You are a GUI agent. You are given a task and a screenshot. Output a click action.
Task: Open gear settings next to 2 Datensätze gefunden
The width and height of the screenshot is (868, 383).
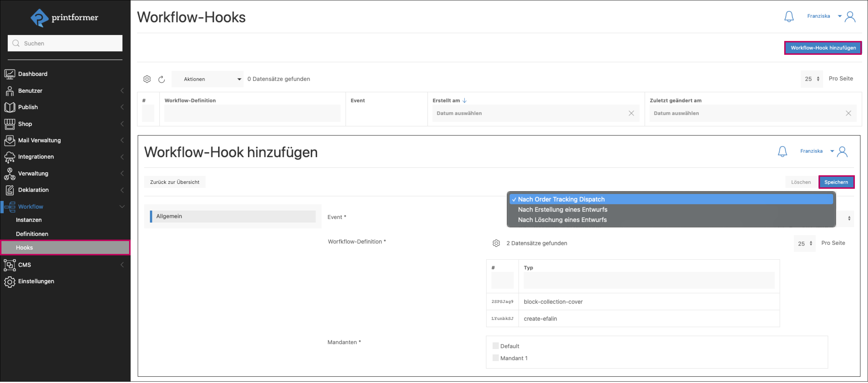(x=496, y=243)
